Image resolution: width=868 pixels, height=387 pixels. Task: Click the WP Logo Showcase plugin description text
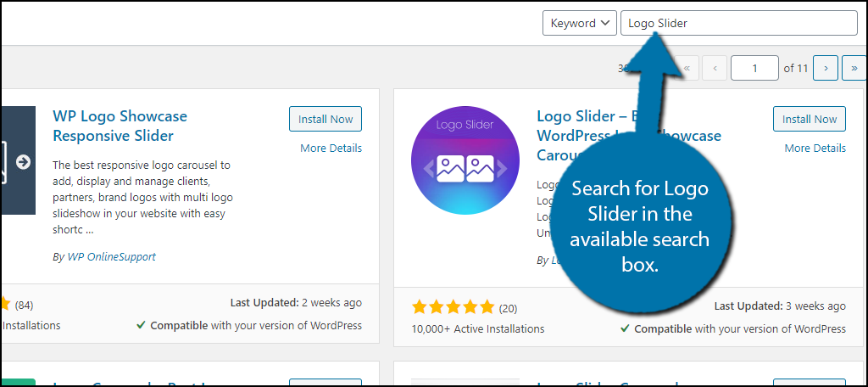click(x=142, y=197)
